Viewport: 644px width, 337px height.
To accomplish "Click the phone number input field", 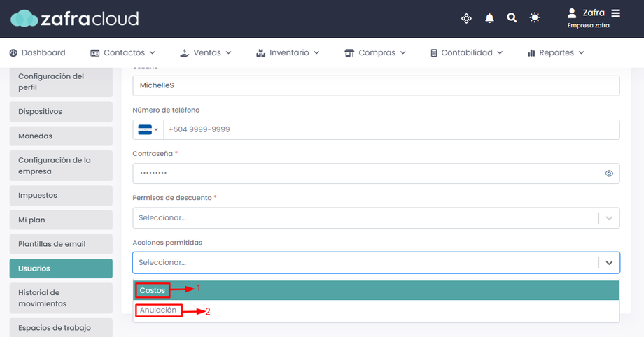I will pyautogui.click(x=391, y=130).
